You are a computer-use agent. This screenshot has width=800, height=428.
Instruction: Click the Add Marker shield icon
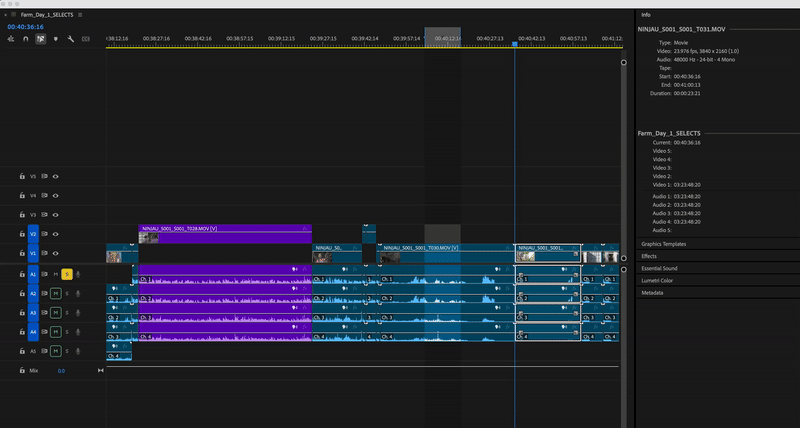tap(56, 39)
